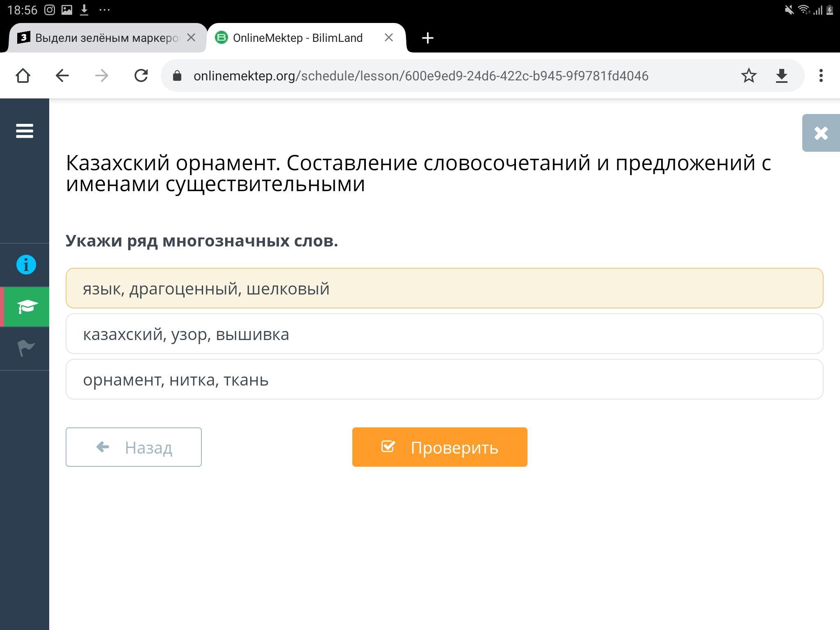This screenshot has height=630, width=840.
Task: Click the blue info icon
Action: point(26,265)
